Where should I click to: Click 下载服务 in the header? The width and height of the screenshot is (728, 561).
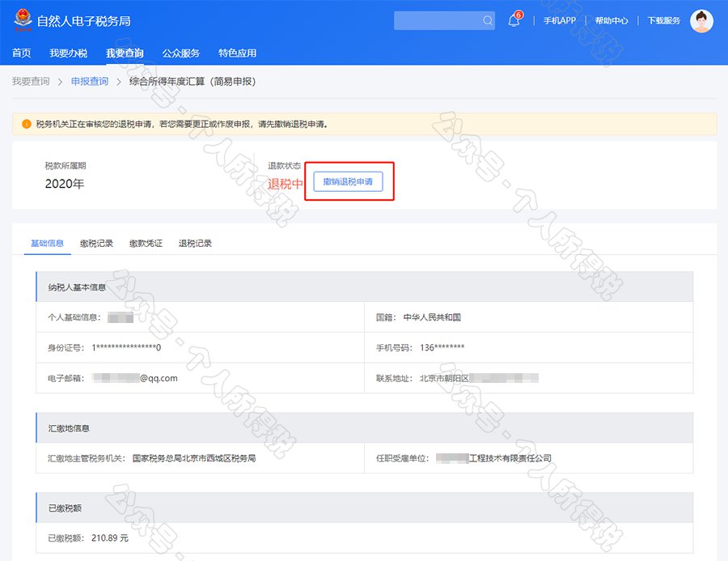coord(663,21)
